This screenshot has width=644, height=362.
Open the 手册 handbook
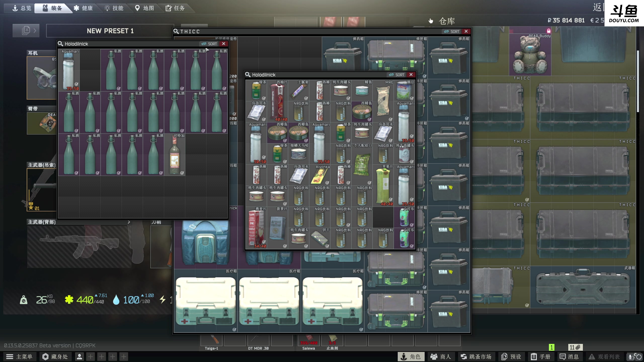tap(541, 356)
